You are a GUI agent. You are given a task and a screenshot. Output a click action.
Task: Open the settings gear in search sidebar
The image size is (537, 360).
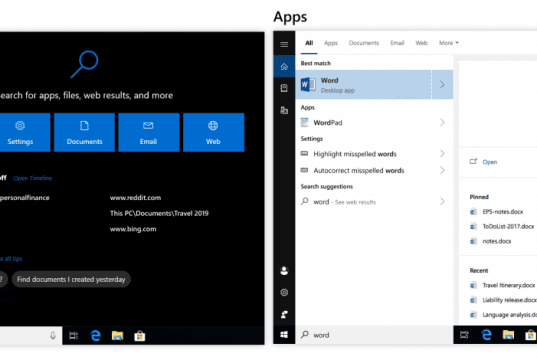coord(284,293)
